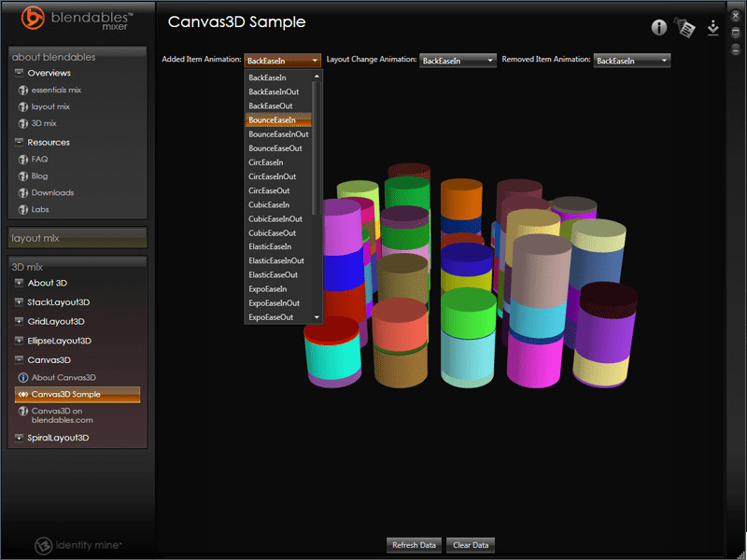Viewport: 747px width, 560px height.
Task: Click the dropdown list scroll-down arrow
Action: [x=317, y=317]
